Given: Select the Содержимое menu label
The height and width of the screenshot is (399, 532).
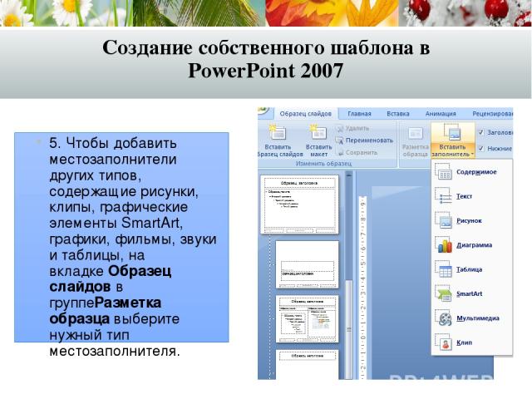Looking at the screenshot, I should 476,172.
